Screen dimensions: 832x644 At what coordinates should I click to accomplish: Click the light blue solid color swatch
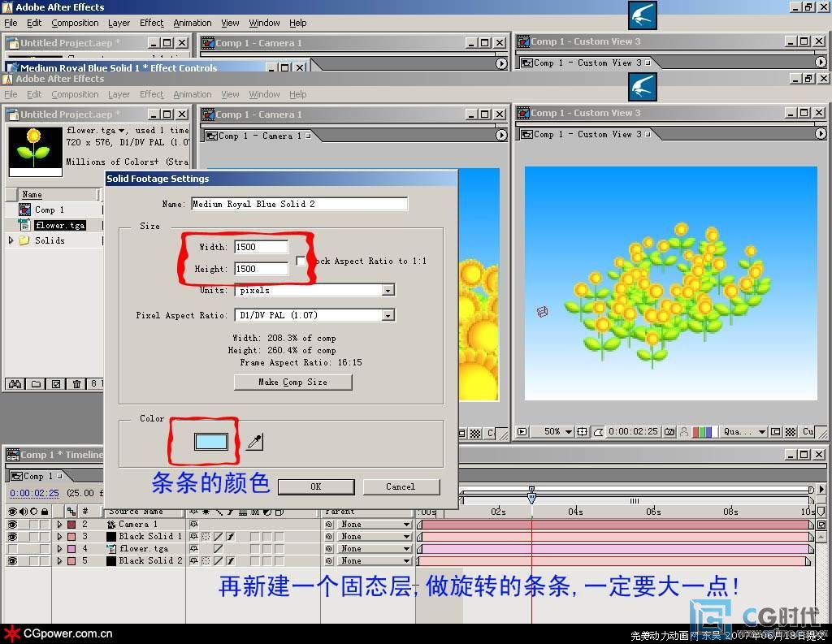click(210, 441)
